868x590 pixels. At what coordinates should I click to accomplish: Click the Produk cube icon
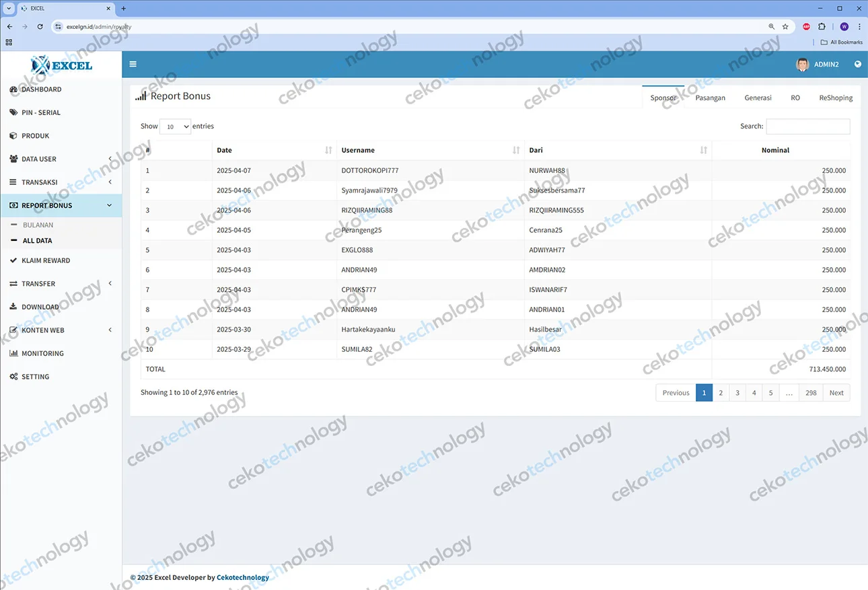click(x=13, y=136)
